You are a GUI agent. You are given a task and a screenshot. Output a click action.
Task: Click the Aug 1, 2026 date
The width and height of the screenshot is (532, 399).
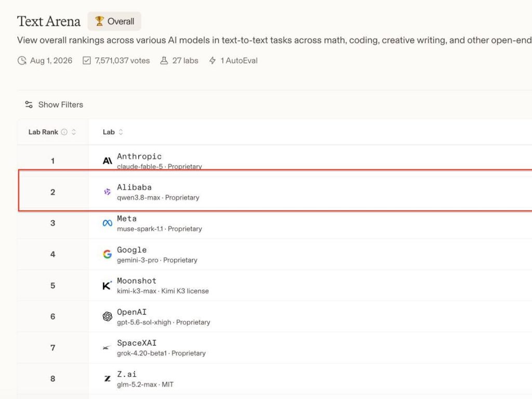pos(51,61)
